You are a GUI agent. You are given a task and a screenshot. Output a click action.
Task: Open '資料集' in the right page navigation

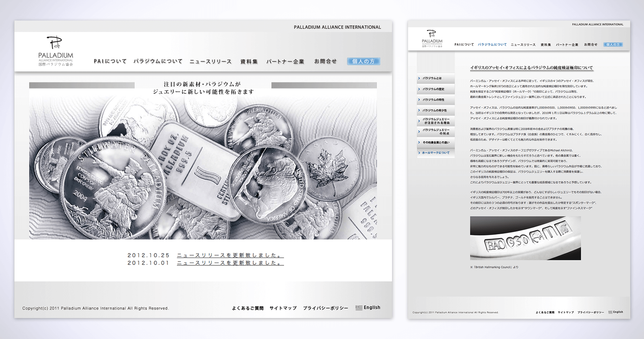[546, 45]
